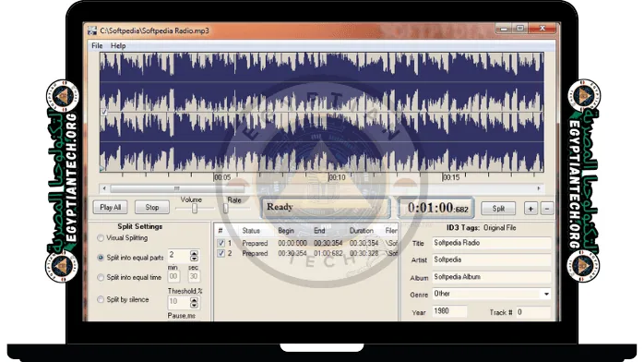Click the Threshold percent stepper arrows
644x362 pixels.
pos(195,303)
